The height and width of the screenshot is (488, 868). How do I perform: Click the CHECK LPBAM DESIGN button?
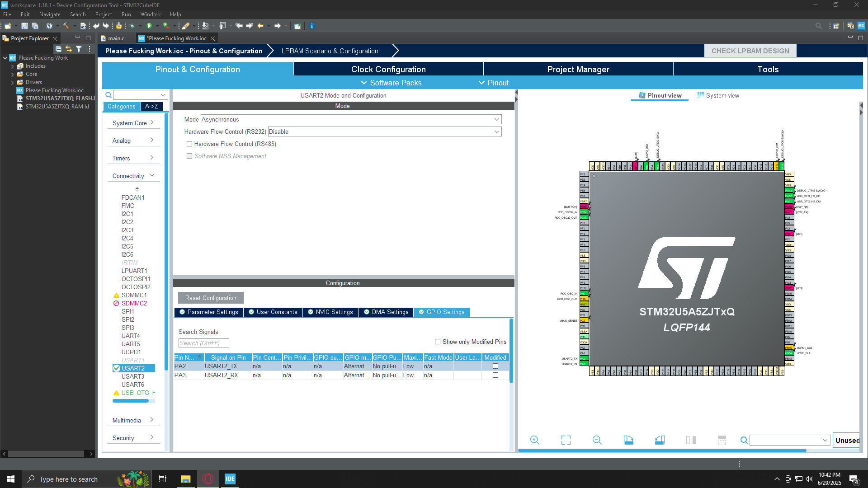point(750,51)
